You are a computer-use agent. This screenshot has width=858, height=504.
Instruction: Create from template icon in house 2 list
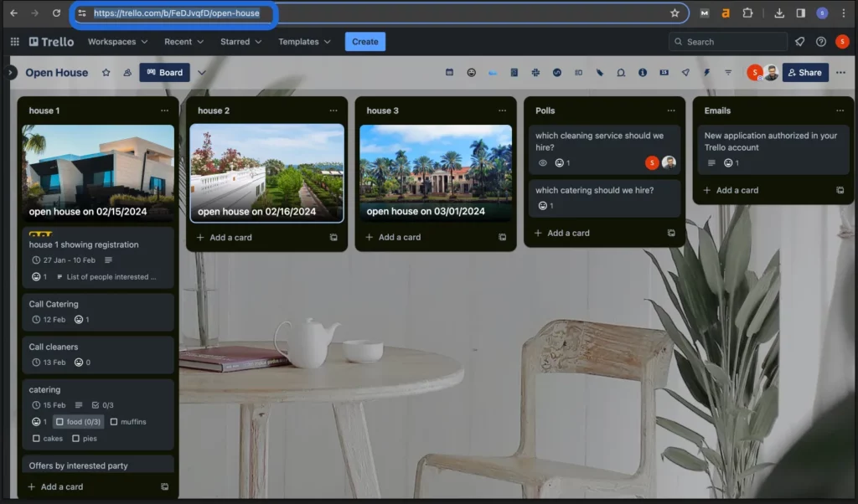coord(333,237)
